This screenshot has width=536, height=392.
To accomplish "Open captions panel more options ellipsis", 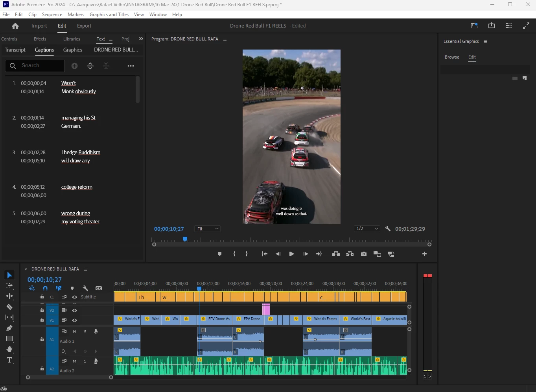I will click(x=131, y=66).
